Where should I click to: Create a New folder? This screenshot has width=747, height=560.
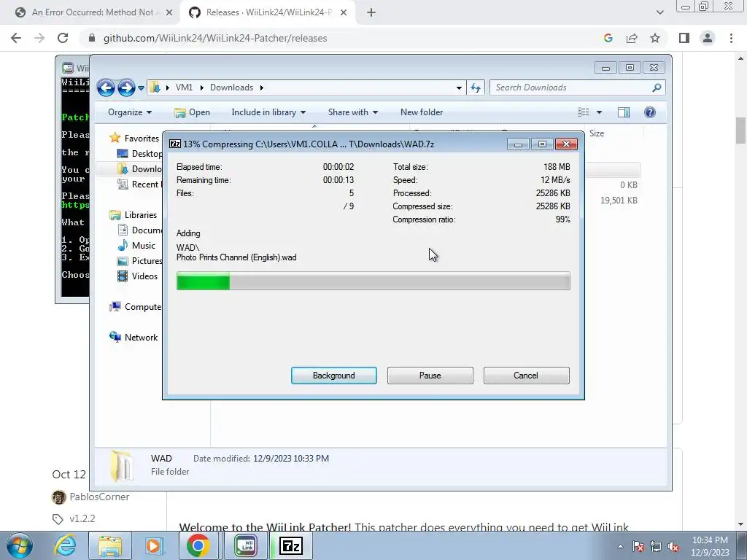(x=422, y=112)
